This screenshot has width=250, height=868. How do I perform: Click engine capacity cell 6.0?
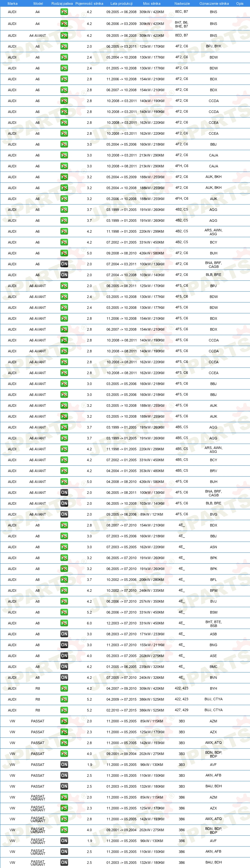89,623
